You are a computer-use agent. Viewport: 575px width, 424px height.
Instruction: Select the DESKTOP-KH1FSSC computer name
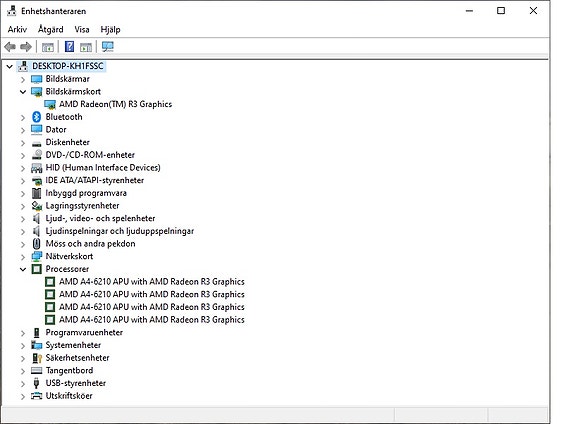(68, 66)
